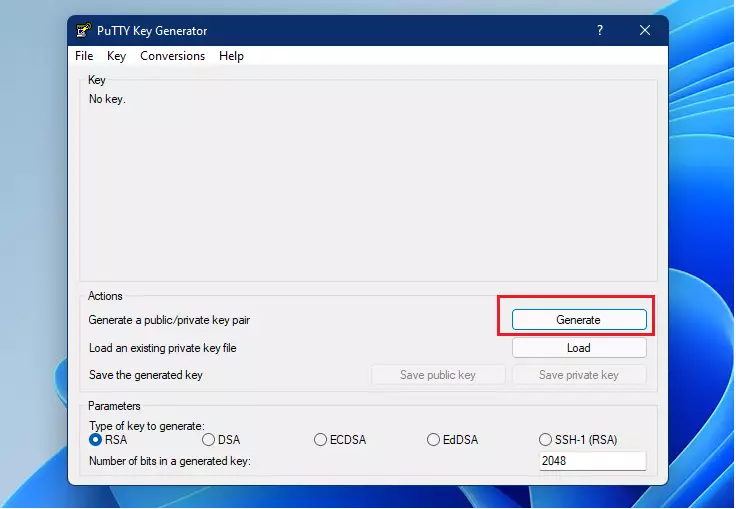Screen dimensions: 736x509
Task: Click the 'Actions' group label
Action: pos(105,296)
